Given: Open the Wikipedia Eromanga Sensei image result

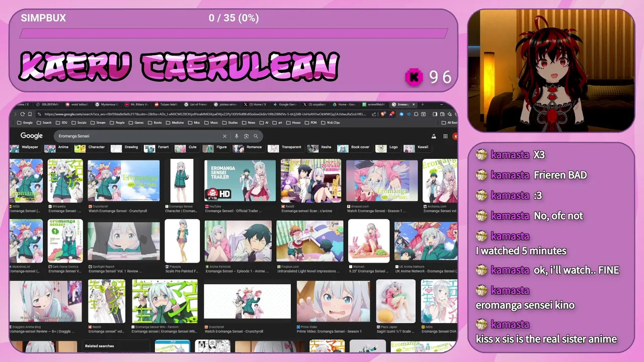Looking at the screenshot, I should tap(65, 180).
